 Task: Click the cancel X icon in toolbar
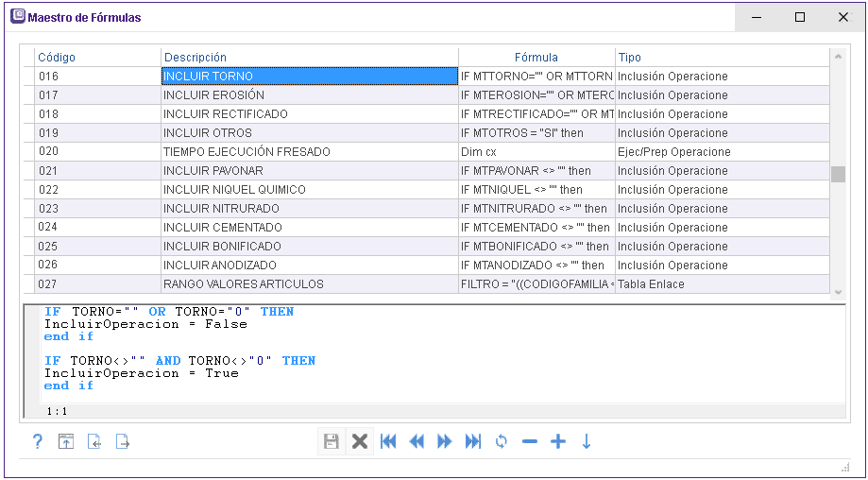click(x=359, y=441)
